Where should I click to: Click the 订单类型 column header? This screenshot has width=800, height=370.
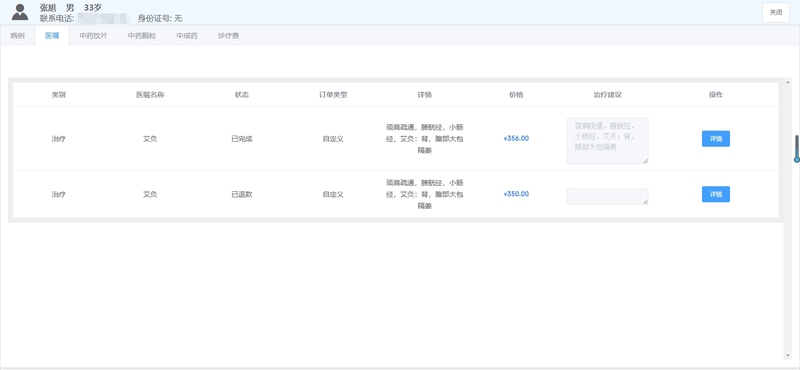(x=333, y=94)
